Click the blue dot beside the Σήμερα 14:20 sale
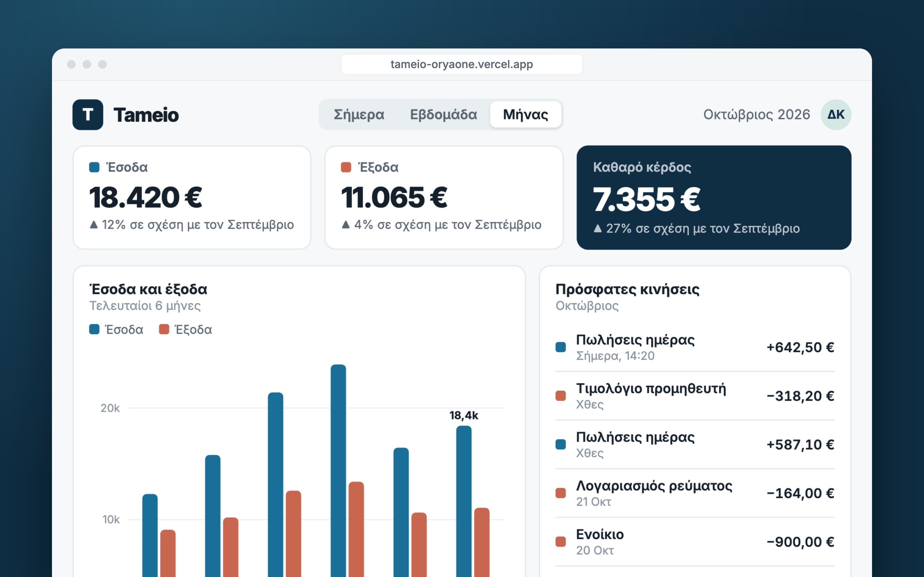Screen dimensions: 924x577 (x=560, y=347)
